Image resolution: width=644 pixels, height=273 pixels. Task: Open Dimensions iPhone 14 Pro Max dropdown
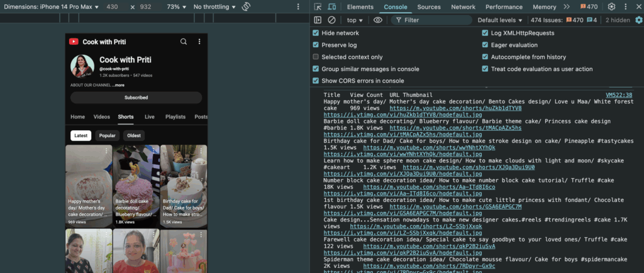point(51,6)
